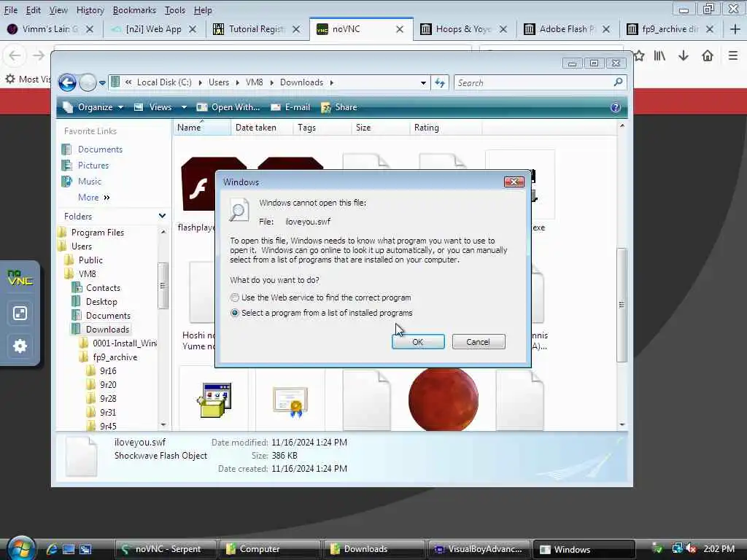The height and width of the screenshot is (560, 747).
Task: Open the Explorer help icon
Action: tap(616, 107)
